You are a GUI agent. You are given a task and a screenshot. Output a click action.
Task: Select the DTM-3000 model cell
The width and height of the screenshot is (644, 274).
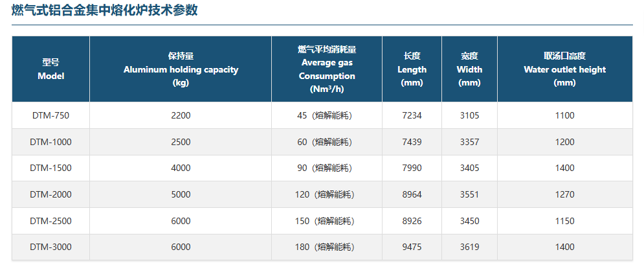click(50, 247)
